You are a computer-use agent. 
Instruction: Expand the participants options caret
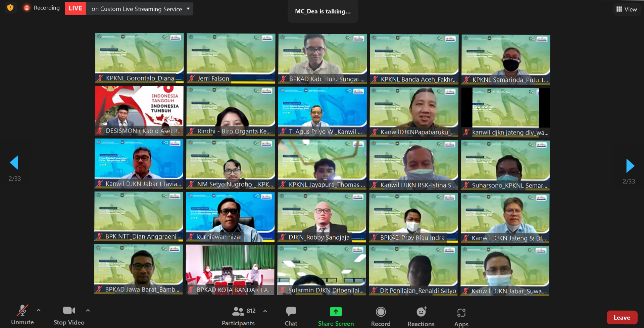point(265,311)
